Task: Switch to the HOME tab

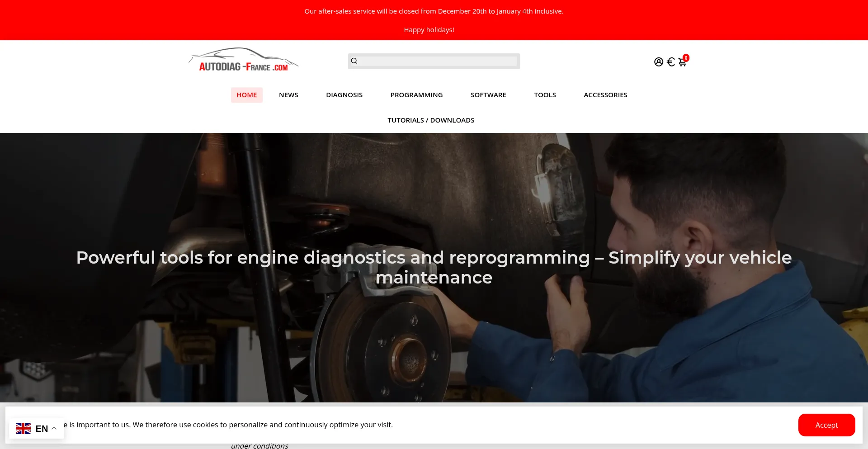Action: tap(246, 95)
